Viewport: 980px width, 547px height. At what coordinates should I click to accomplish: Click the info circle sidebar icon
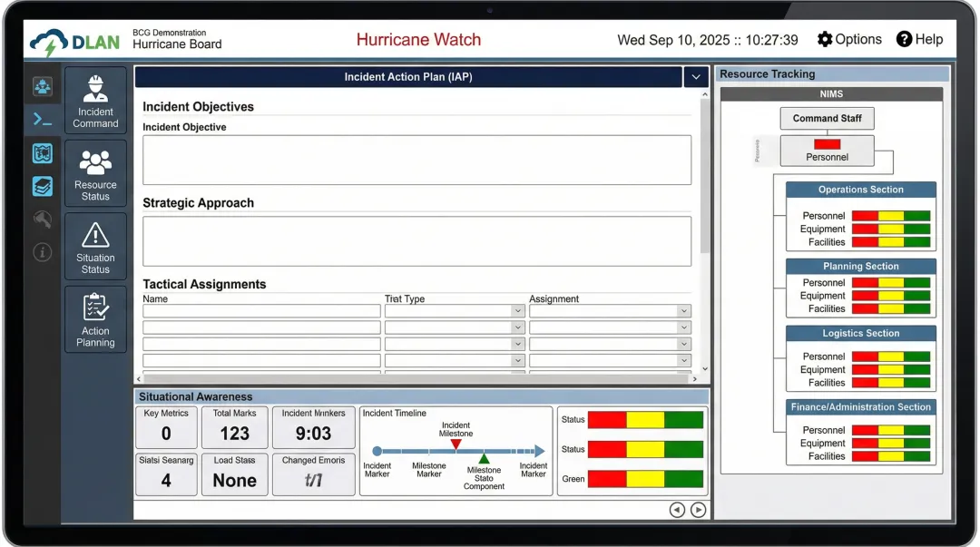(x=43, y=252)
